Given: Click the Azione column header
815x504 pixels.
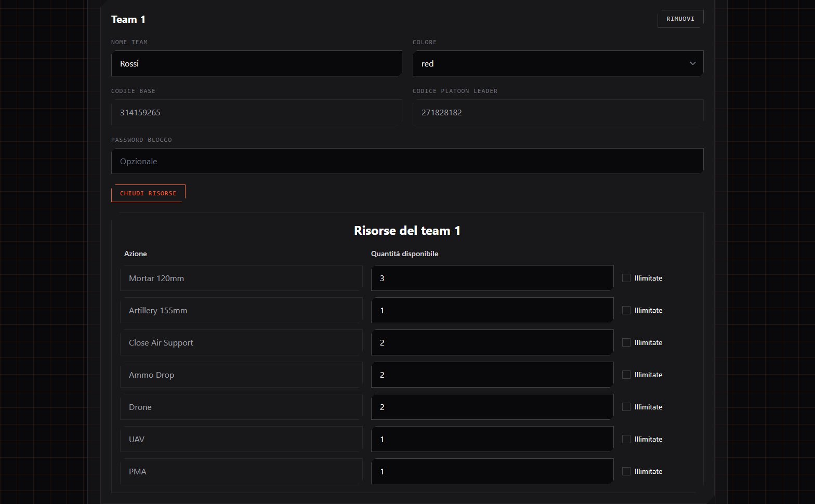Looking at the screenshot, I should click(x=135, y=254).
